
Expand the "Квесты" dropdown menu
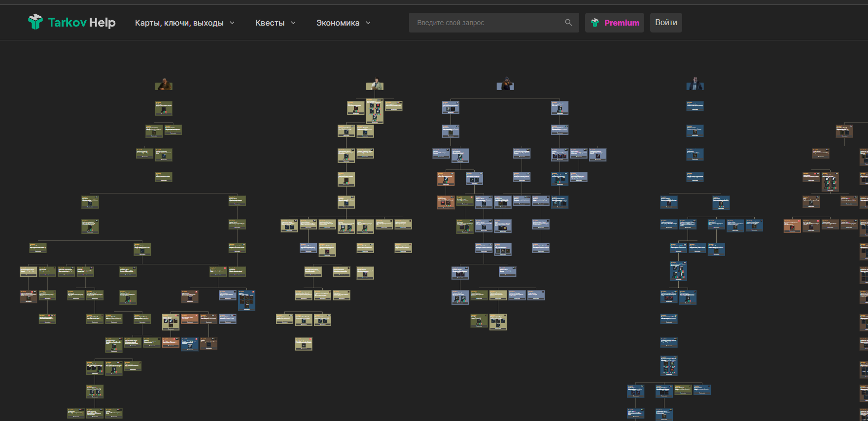276,23
